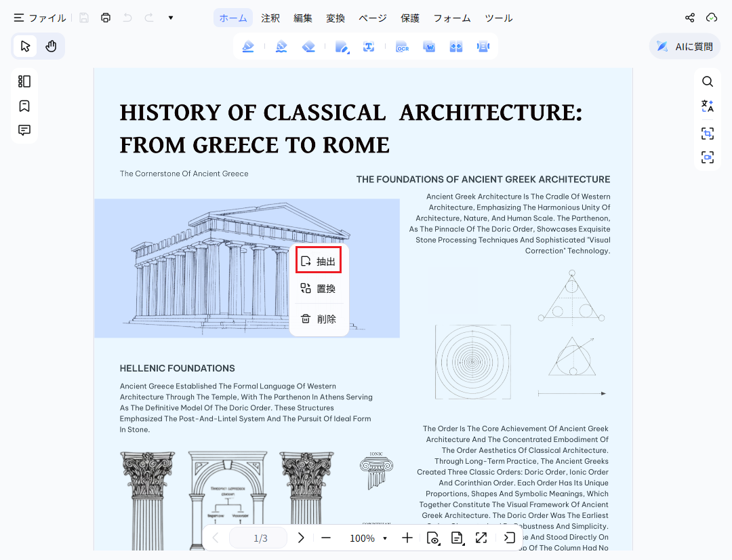Click the undo arrow
The image size is (732, 560).
point(127,18)
